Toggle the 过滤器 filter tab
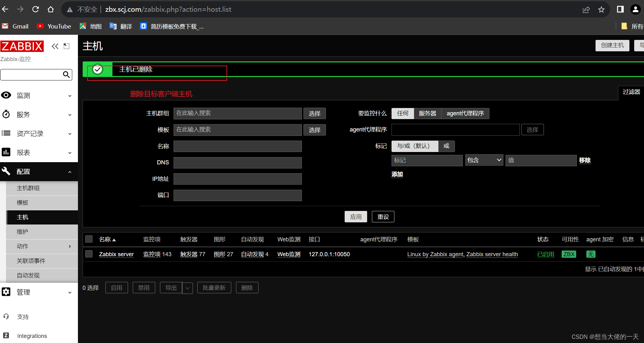Image resolution: width=644 pixels, height=343 pixels. click(631, 92)
